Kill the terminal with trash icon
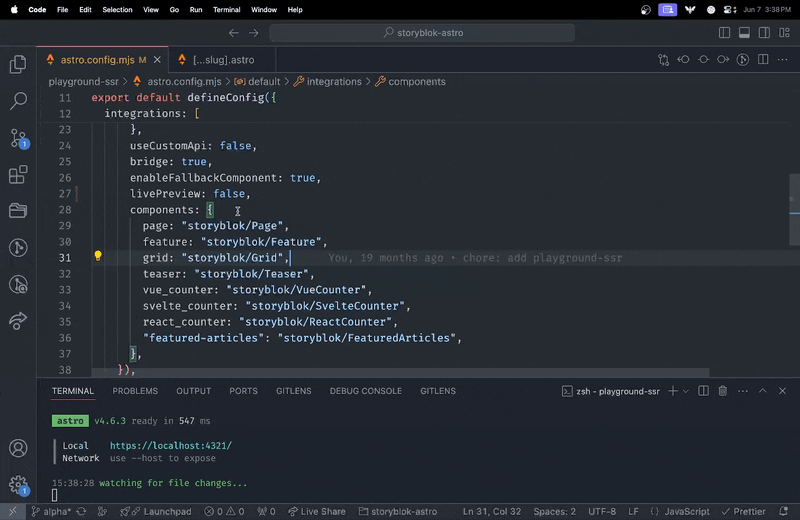 tap(722, 391)
